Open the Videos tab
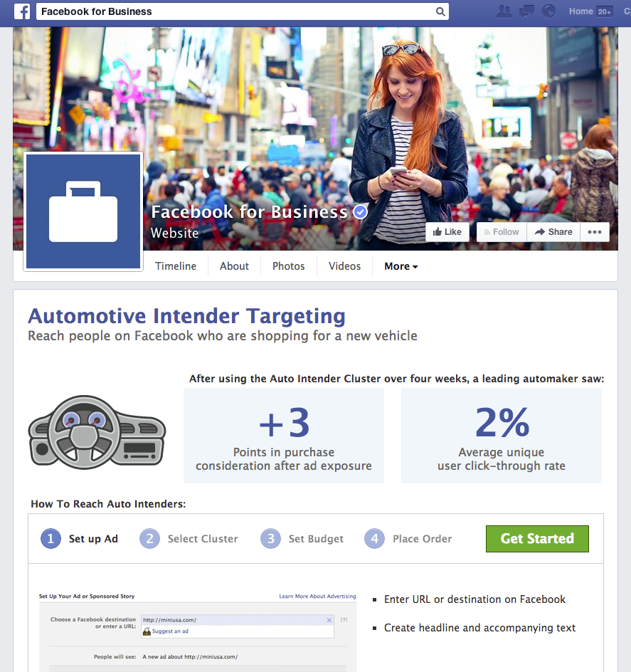This screenshot has height=672, width=631. coord(345,266)
